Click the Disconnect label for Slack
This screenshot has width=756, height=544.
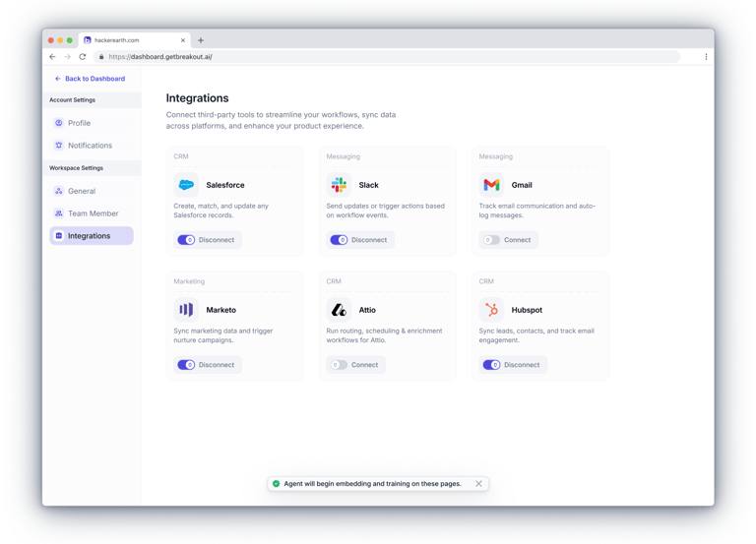click(x=369, y=240)
